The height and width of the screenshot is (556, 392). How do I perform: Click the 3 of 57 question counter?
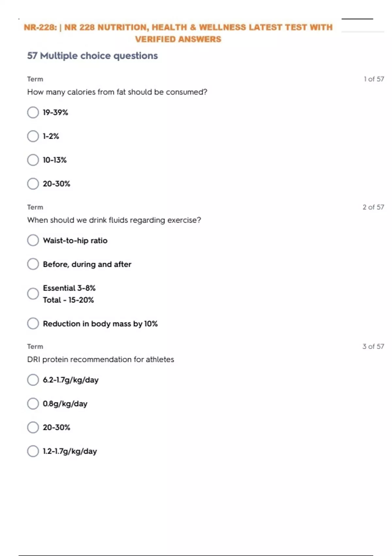(373, 347)
